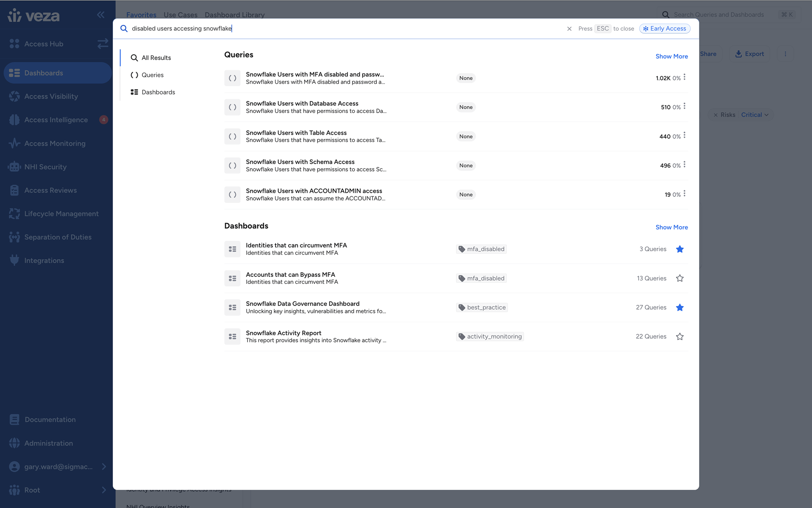812x508 pixels.
Task: Click None risk label on Table Access query
Action: pos(466,136)
